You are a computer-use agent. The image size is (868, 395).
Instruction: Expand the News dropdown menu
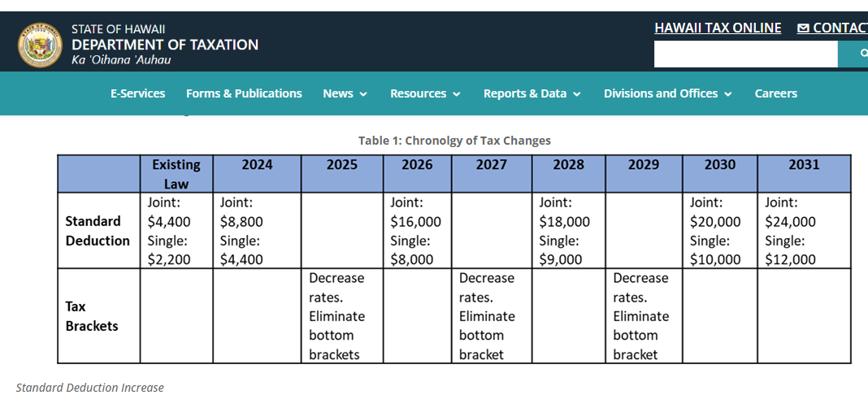pyautogui.click(x=345, y=93)
